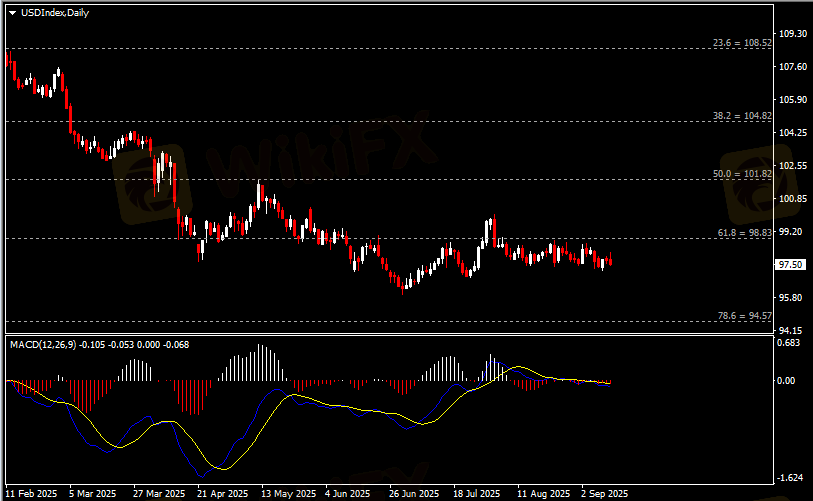
Task: Click the 2 Sep 2025 date label
Action: pos(605,494)
